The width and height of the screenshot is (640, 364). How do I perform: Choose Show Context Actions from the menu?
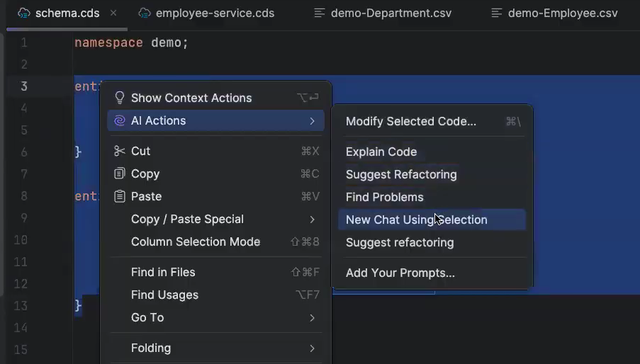pyautogui.click(x=216, y=98)
